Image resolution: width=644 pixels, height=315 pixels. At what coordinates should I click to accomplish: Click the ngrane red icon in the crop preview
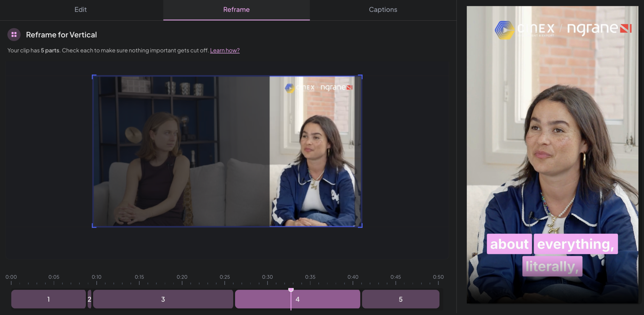(x=349, y=88)
